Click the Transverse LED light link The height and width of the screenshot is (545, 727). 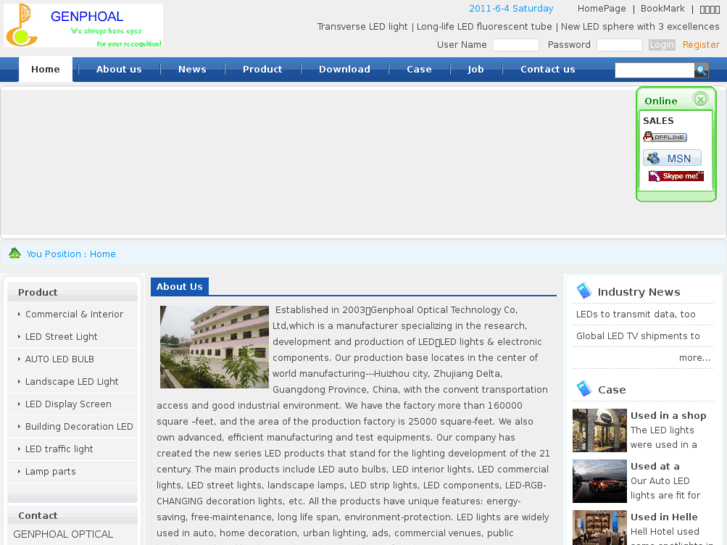tap(362, 27)
